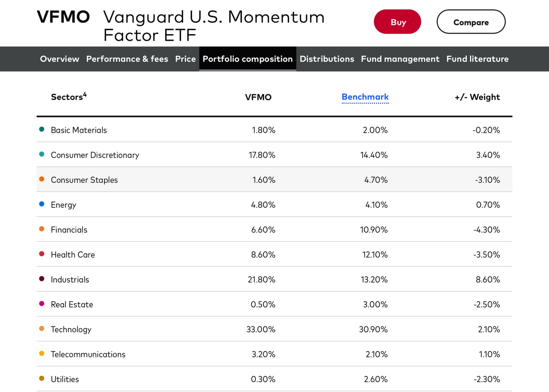Click the yellow dot beside Telecommunications
549x392 pixels.
tap(42, 353)
